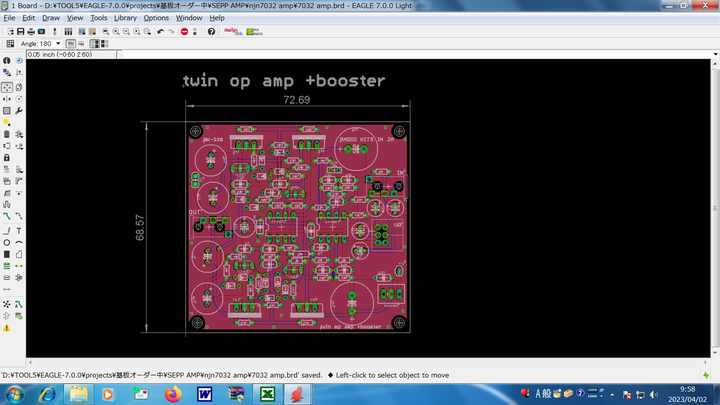720x405 pixels.
Task: Open the CAM processor icon
Action: click(41, 32)
